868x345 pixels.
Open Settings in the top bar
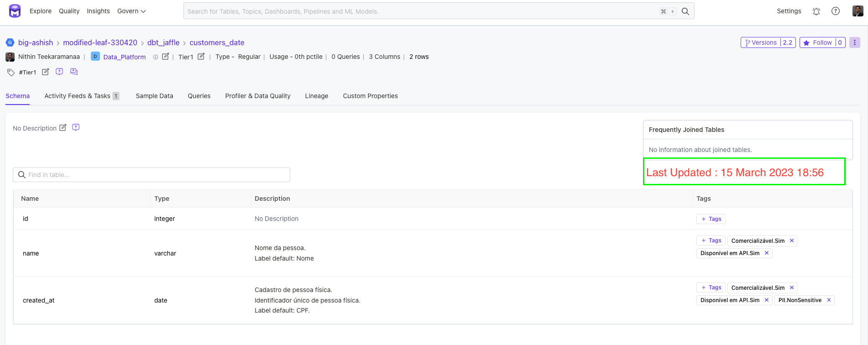coord(789,11)
